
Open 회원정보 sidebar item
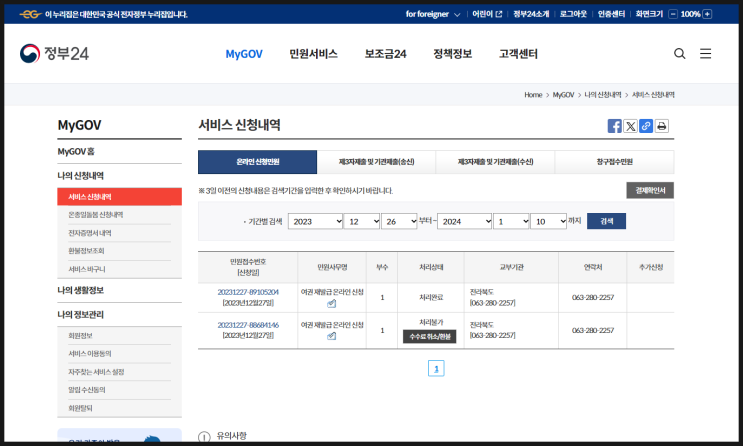pos(81,336)
